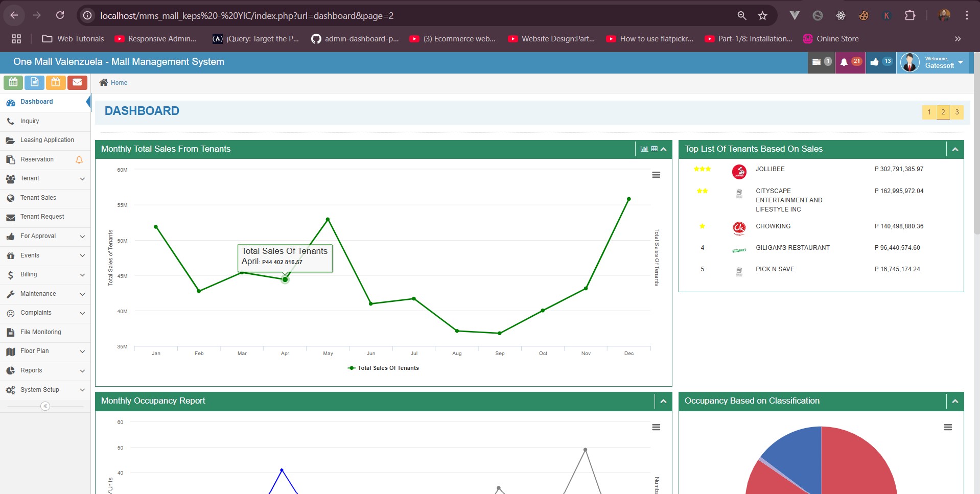Expand the Tenant sidebar submenu
980x494 pixels.
pos(82,179)
